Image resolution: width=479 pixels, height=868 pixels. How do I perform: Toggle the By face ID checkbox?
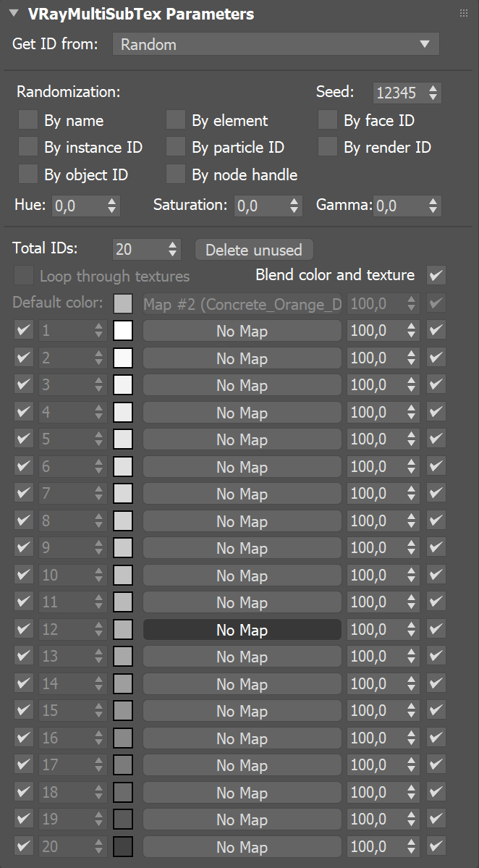tap(328, 120)
